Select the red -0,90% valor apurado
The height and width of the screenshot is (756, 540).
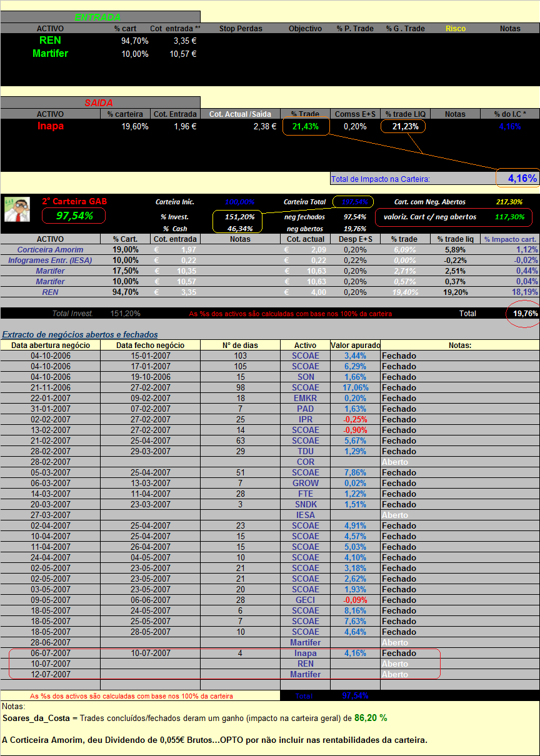356,430
